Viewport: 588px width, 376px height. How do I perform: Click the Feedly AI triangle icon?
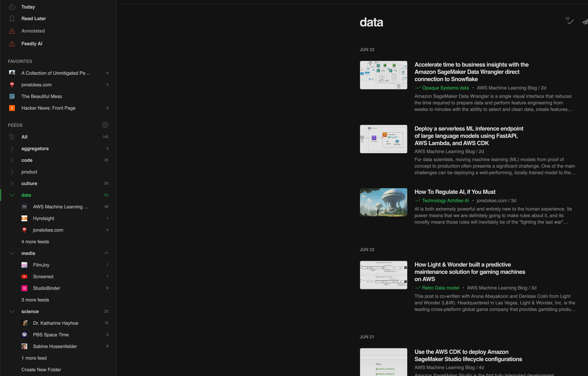coord(12,44)
